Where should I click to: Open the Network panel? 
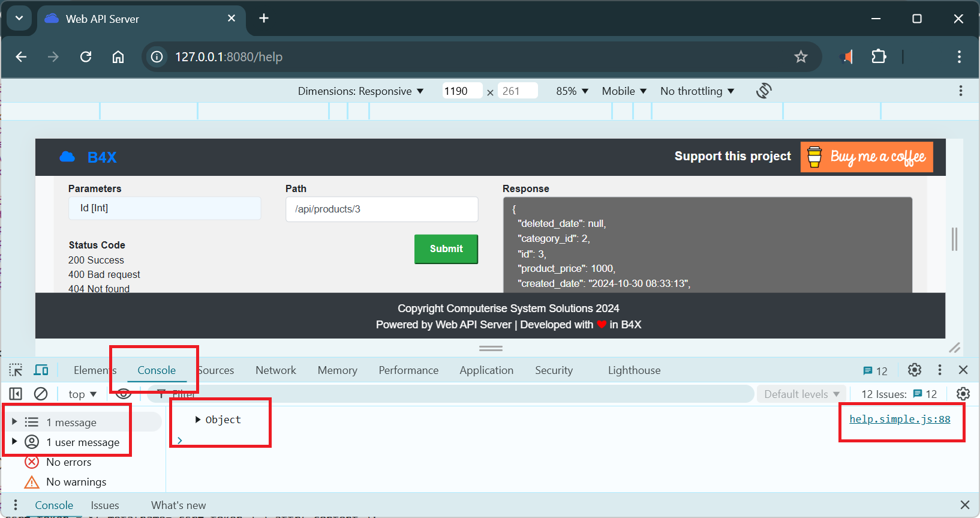click(276, 370)
